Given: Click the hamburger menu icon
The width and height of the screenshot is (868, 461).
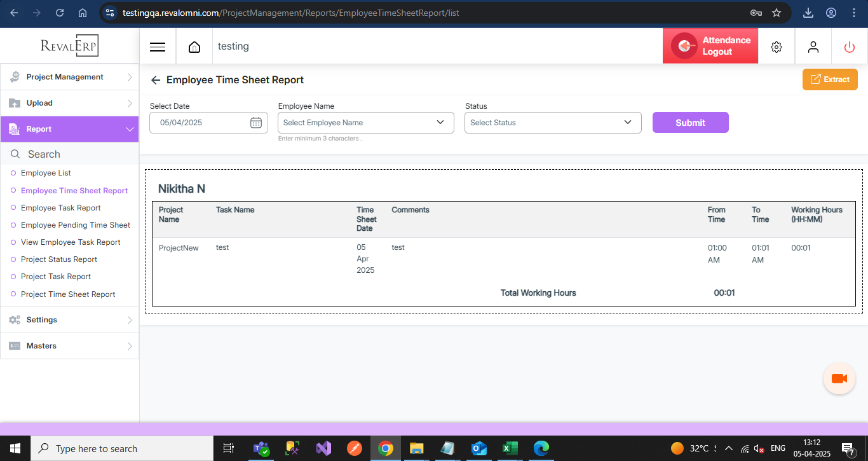Looking at the screenshot, I should 158,46.
